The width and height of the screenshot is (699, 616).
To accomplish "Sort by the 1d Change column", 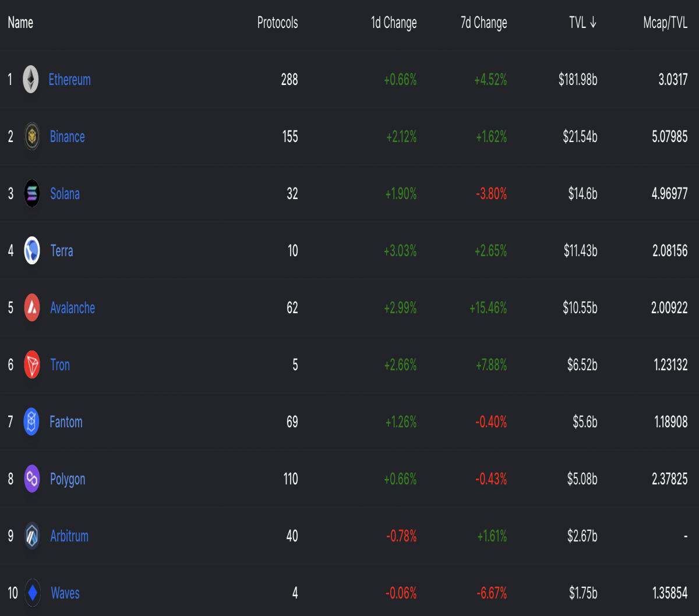I will [x=394, y=23].
